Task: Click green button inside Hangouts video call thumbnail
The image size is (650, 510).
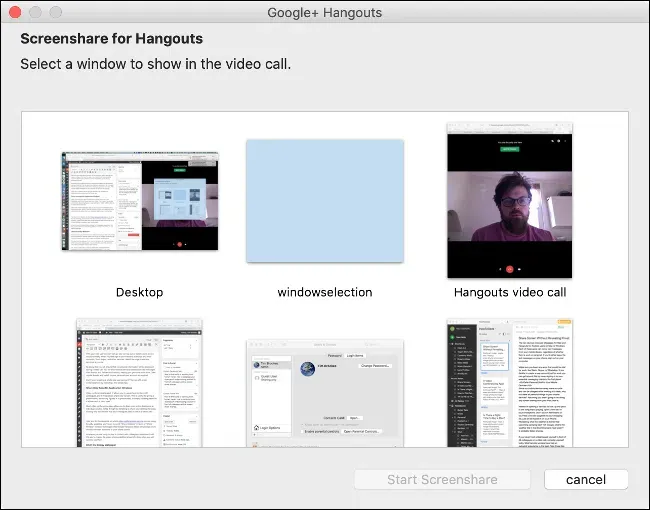Action: (x=509, y=149)
